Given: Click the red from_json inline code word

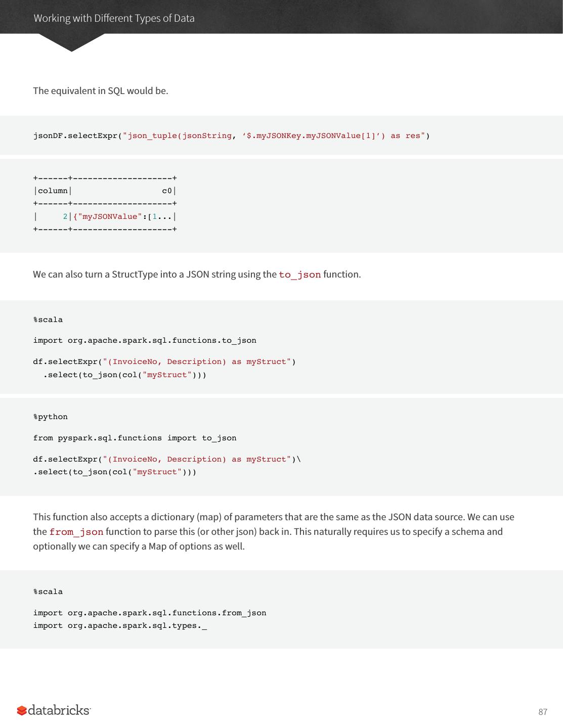Looking at the screenshot, I should (x=76, y=532).
